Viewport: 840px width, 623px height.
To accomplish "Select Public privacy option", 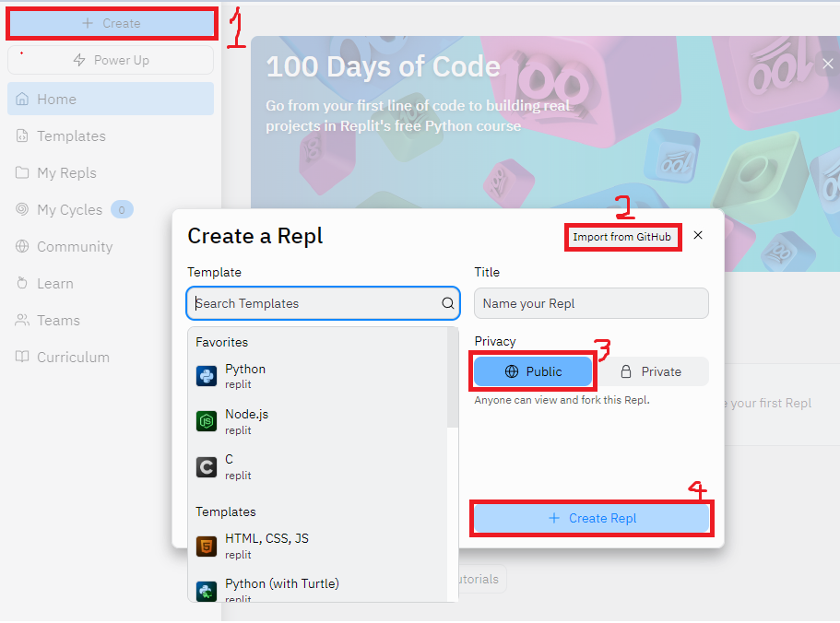I will click(533, 371).
